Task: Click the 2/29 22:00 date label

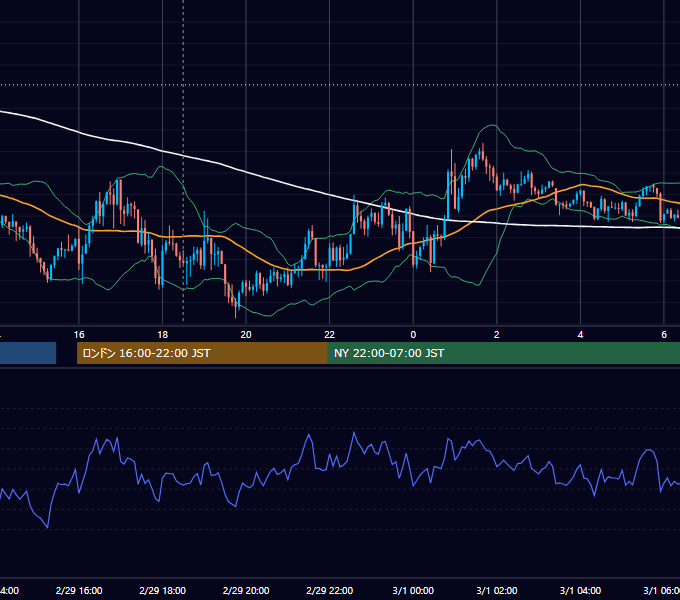Action: coord(330,590)
